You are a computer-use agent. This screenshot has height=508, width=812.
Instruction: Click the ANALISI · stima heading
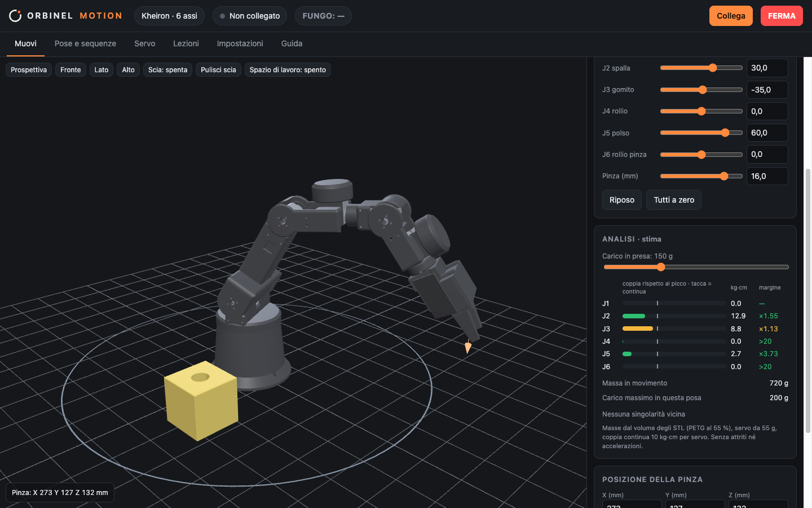click(632, 239)
